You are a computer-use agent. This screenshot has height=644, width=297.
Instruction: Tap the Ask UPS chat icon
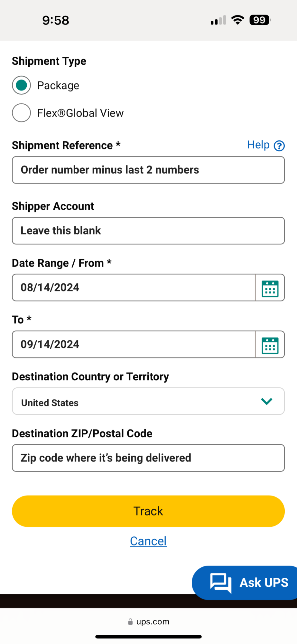click(221, 582)
